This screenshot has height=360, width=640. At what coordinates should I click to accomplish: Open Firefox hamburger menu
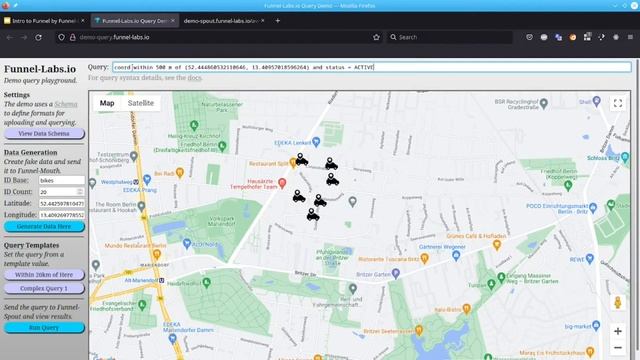point(630,37)
